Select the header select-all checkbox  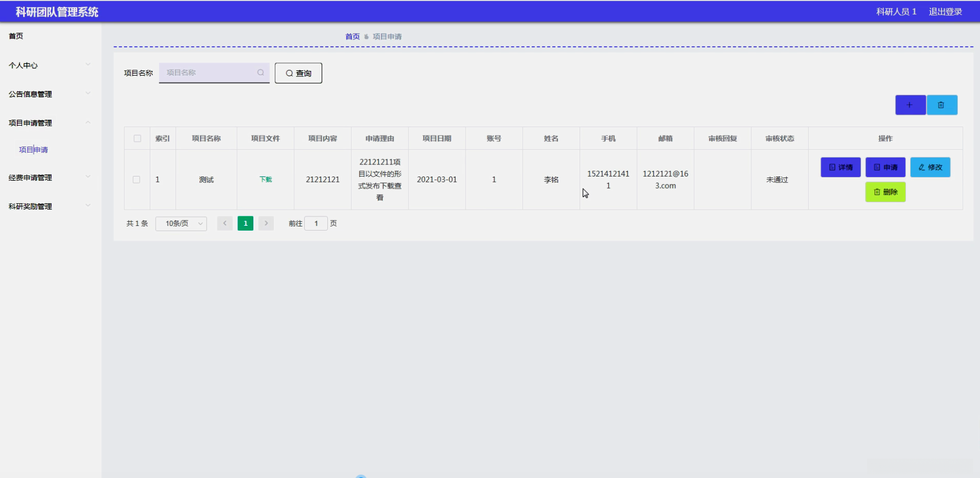point(137,139)
